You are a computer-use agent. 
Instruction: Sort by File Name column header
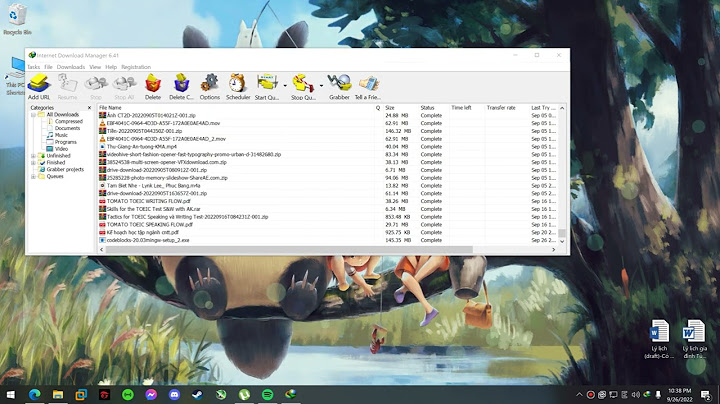235,107
